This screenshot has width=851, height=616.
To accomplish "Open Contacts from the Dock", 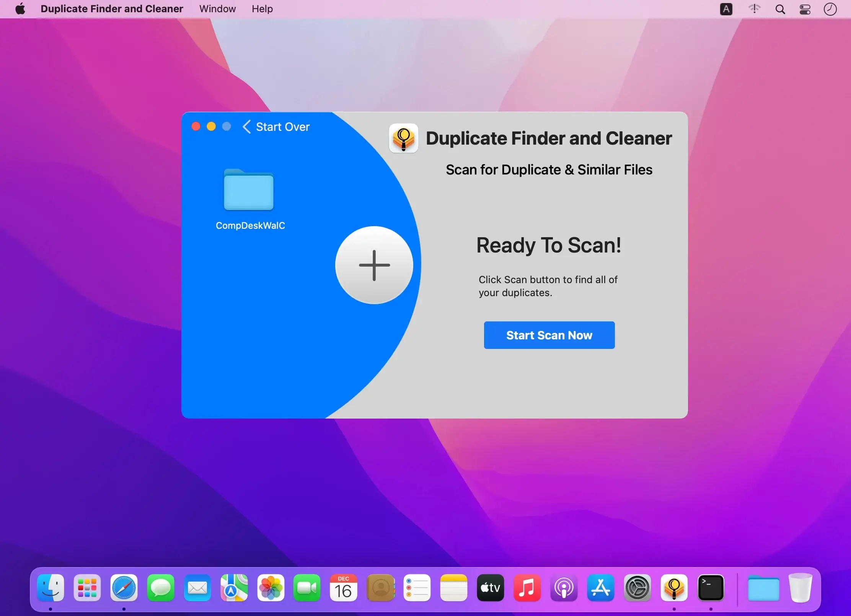I will [380, 588].
